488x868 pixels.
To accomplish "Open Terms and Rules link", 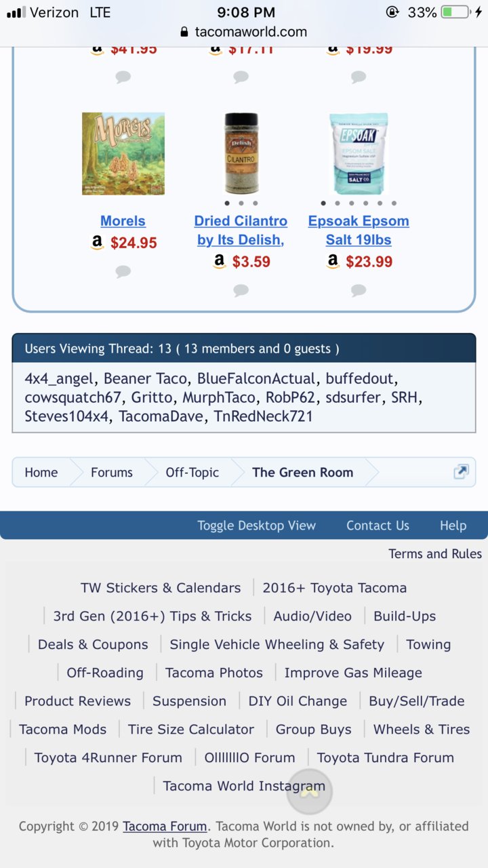I will [x=435, y=554].
